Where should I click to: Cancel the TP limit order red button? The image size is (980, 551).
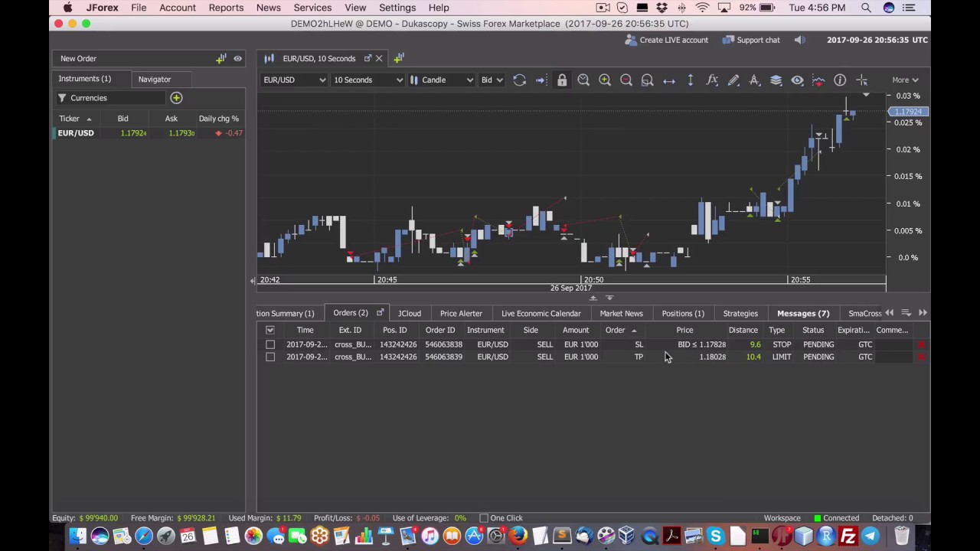coord(921,357)
